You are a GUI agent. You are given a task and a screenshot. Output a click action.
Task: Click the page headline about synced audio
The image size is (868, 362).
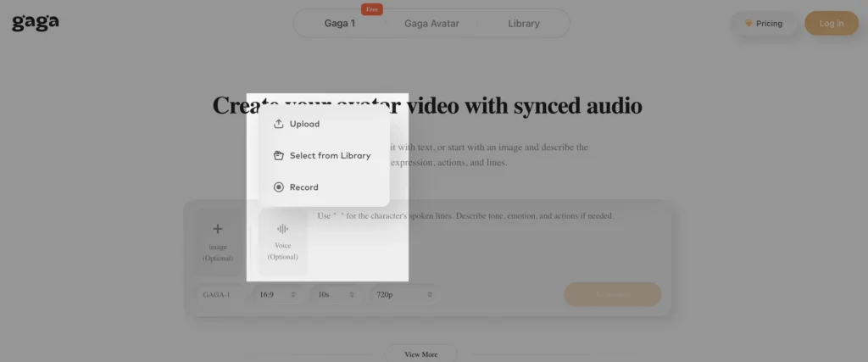click(x=427, y=105)
